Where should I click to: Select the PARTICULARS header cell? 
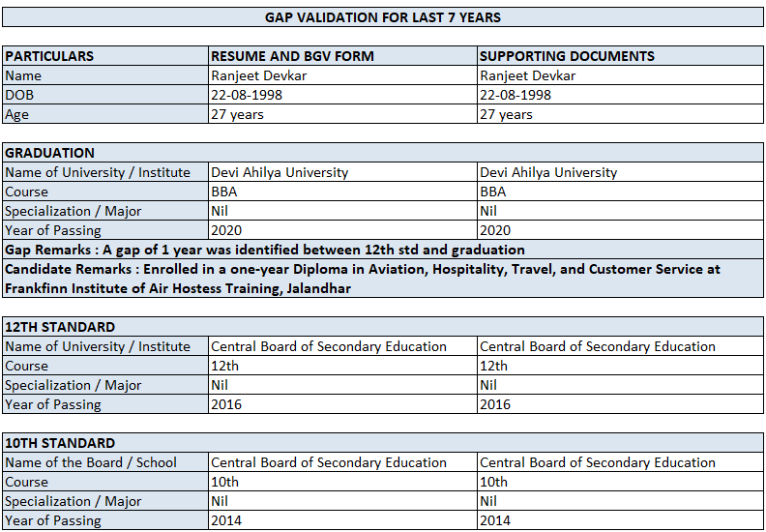104,56
